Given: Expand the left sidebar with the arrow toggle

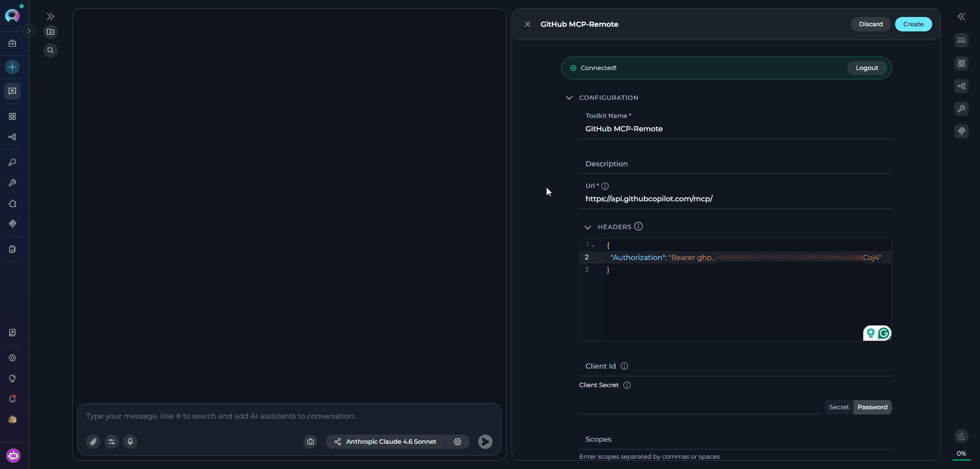Looking at the screenshot, I should pyautogui.click(x=29, y=31).
